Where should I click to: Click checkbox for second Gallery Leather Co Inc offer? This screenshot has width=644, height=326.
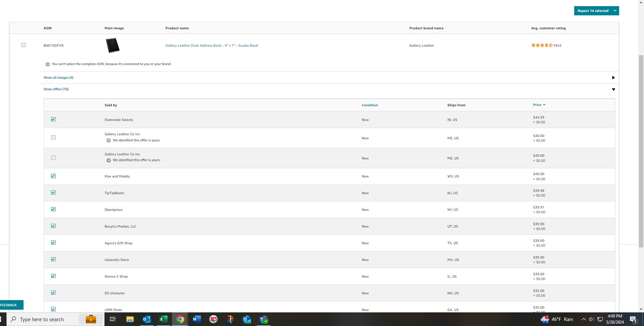coord(53,158)
